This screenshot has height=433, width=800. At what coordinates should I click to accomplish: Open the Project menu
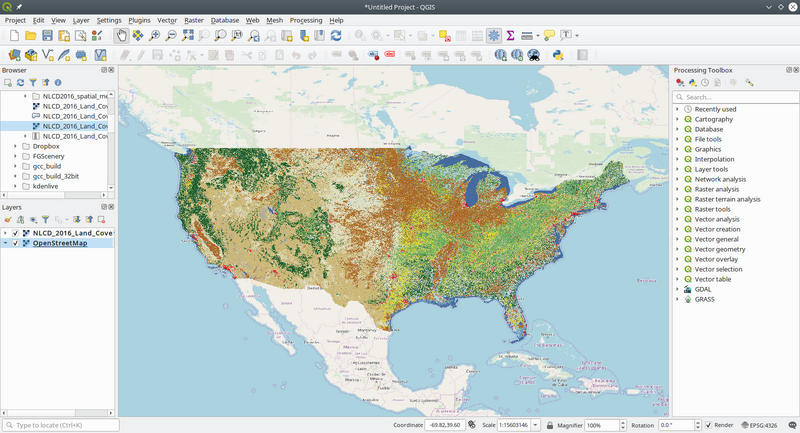point(15,20)
